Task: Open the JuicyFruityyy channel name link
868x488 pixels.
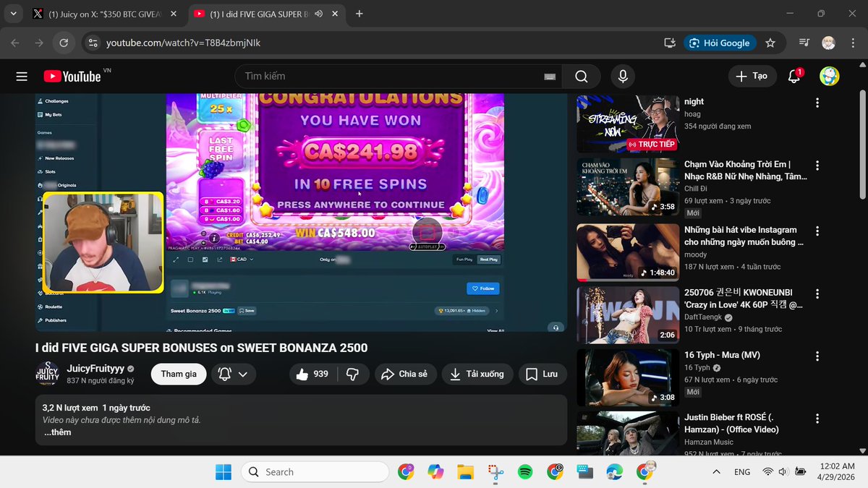Action: (95, 368)
